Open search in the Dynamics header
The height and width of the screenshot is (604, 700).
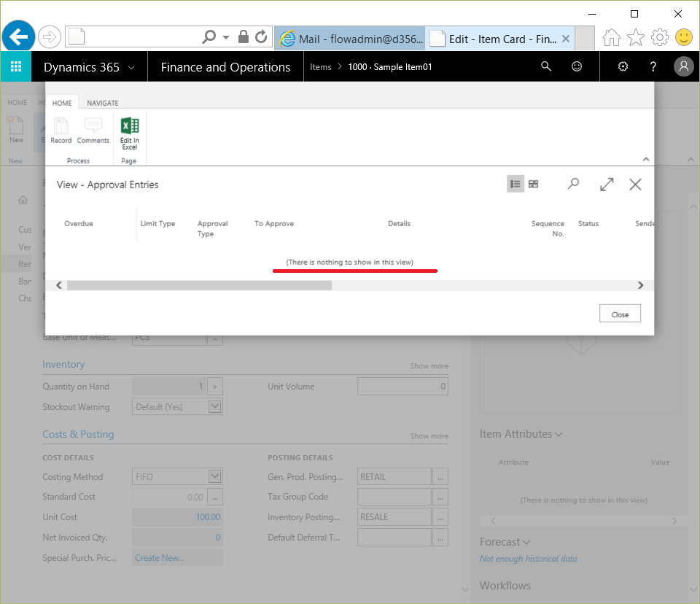coord(545,66)
